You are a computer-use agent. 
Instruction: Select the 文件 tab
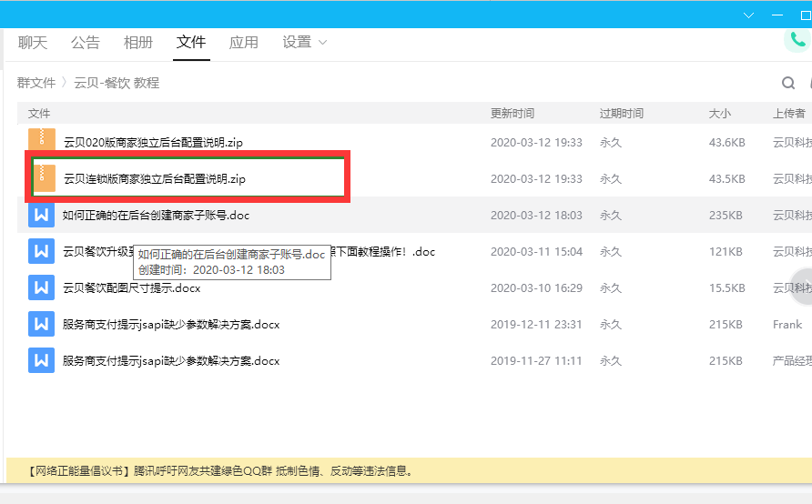(x=191, y=43)
